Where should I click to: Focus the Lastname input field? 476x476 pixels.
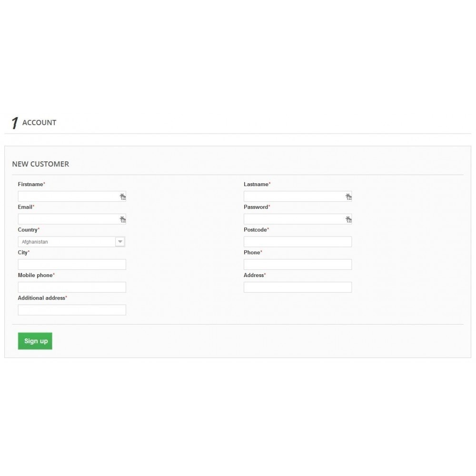pos(298,197)
